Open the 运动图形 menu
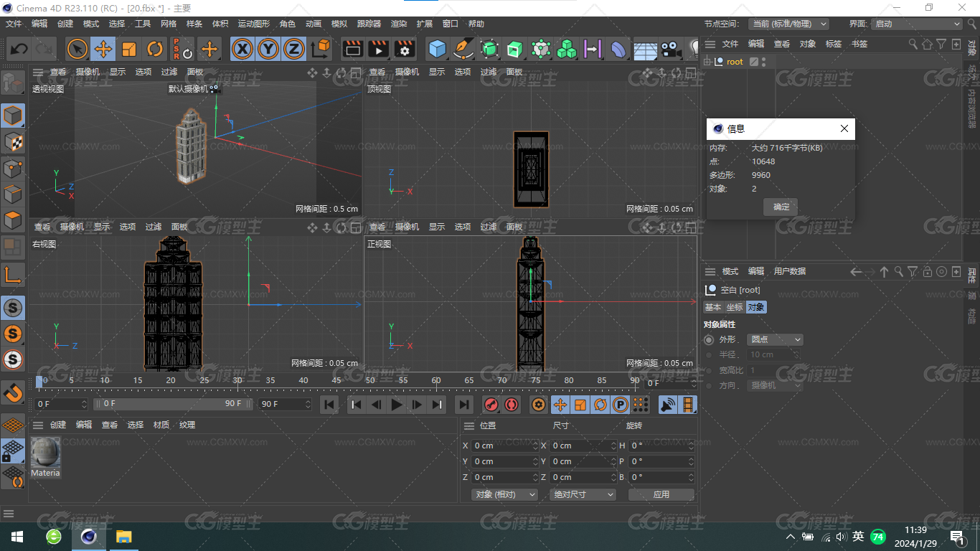This screenshot has height=551, width=980. pyautogui.click(x=254, y=24)
